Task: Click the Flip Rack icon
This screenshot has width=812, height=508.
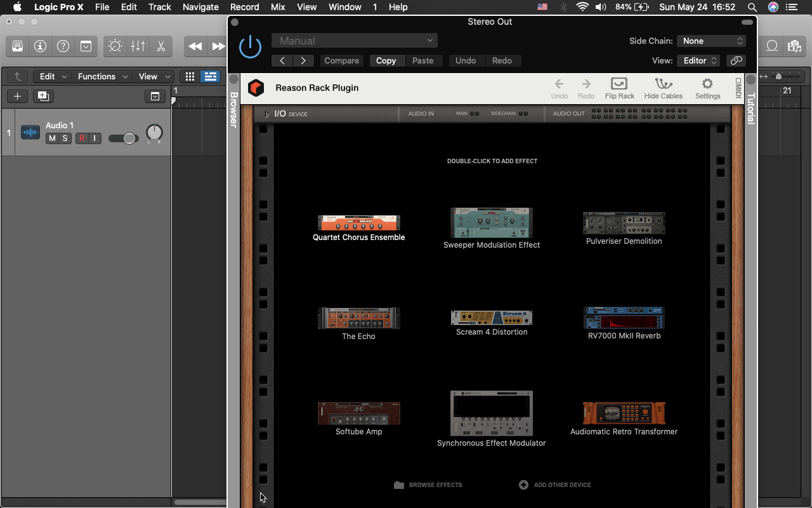Action: [x=619, y=88]
